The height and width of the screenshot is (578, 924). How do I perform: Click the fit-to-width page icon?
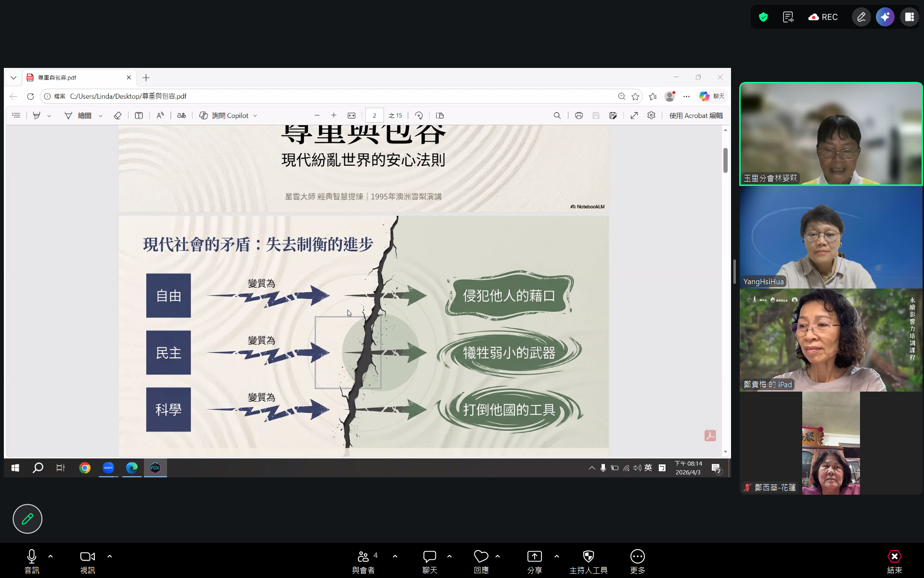click(351, 116)
